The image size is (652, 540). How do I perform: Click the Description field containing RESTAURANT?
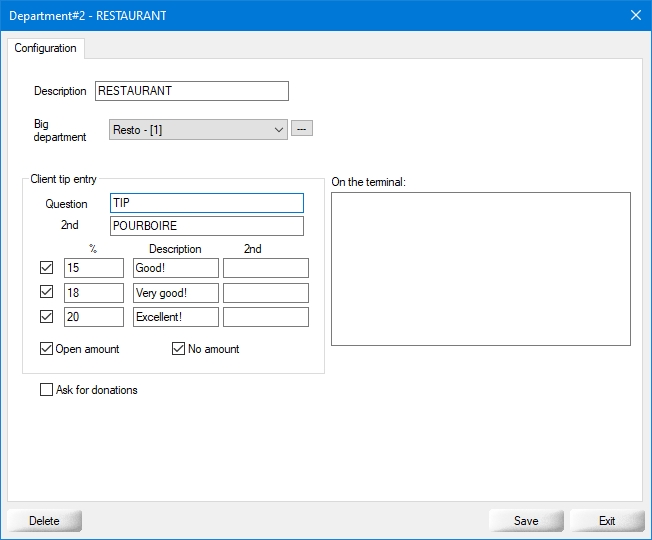191,91
